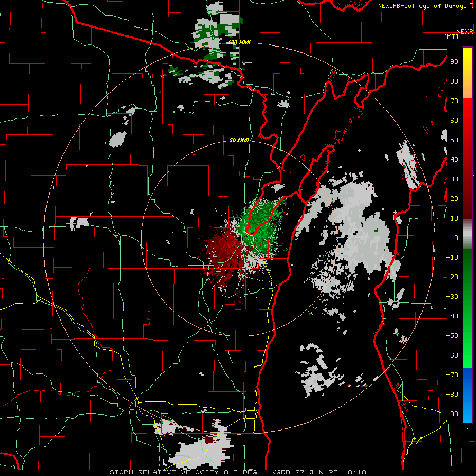Click the -10 value on velocity scale
The height and width of the screenshot is (476, 476).
coord(452,258)
